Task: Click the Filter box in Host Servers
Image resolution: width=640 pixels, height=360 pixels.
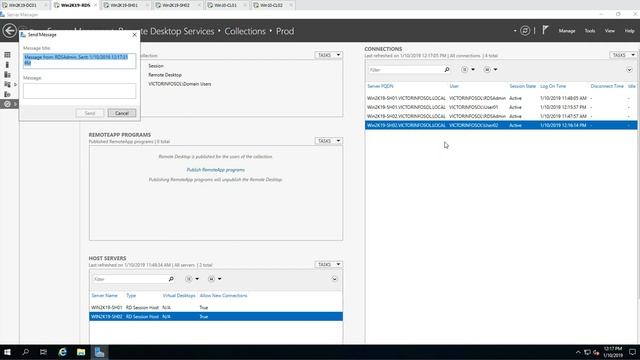Action: click(x=129, y=279)
